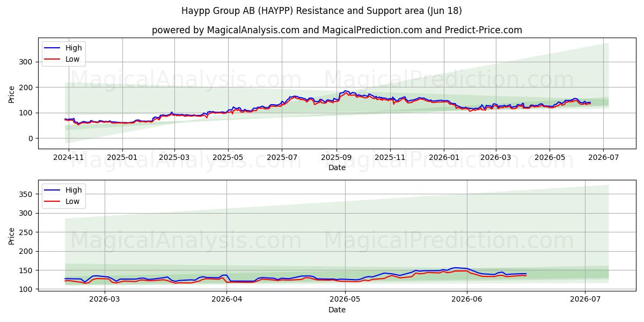
Task: Click the 'Date' x-axis title of the bottom chart
Action: point(337,310)
